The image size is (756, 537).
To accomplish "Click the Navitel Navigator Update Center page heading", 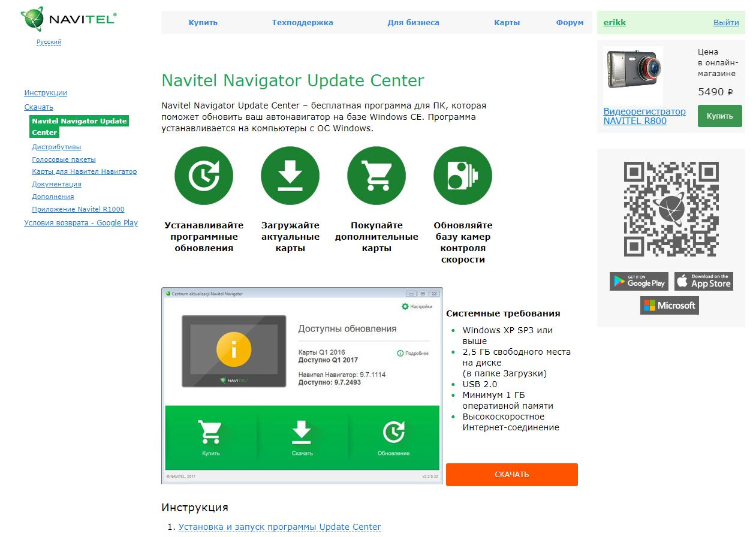I will click(293, 80).
